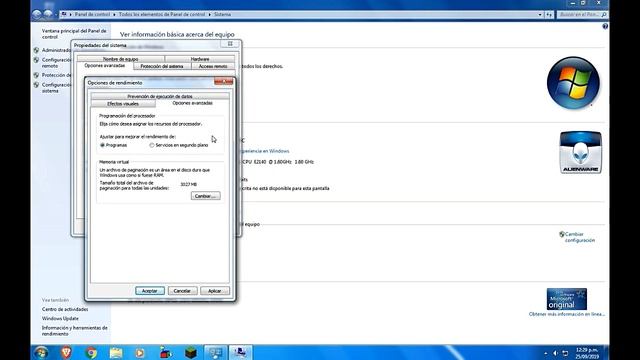Click the '3027 MB' paging file value

189,184
